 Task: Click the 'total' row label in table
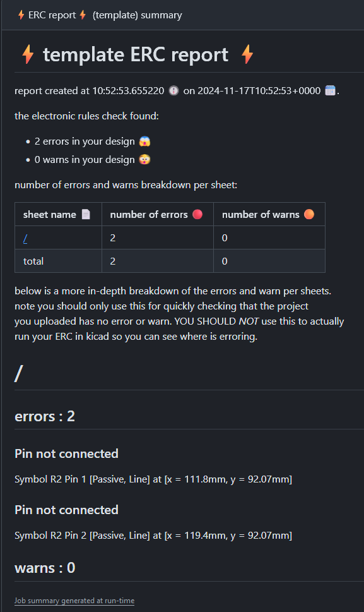point(33,261)
